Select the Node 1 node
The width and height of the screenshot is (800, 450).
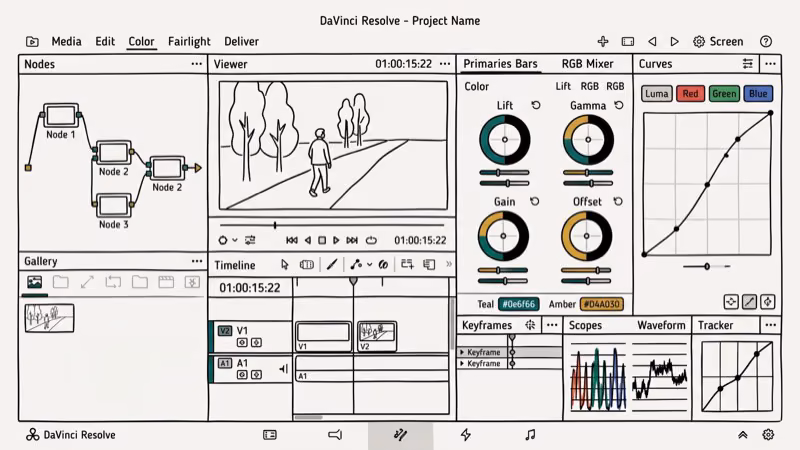pyautogui.click(x=61, y=116)
